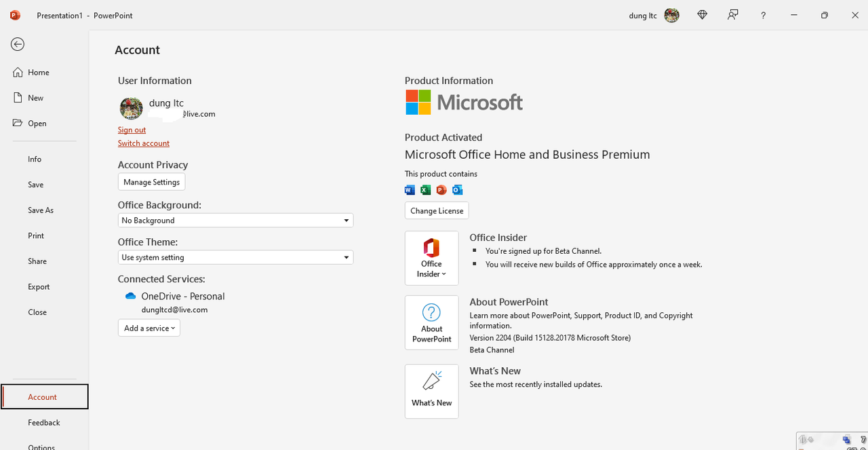Click the back arrow icon

[x=18, y=44]
